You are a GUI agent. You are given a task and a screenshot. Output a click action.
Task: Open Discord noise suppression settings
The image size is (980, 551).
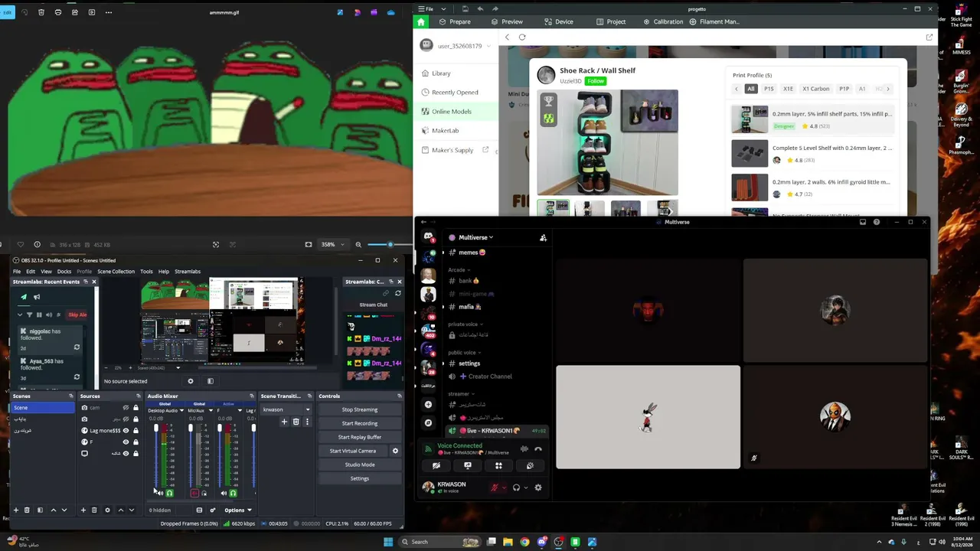pyautogui.click(x=524, y=449)
